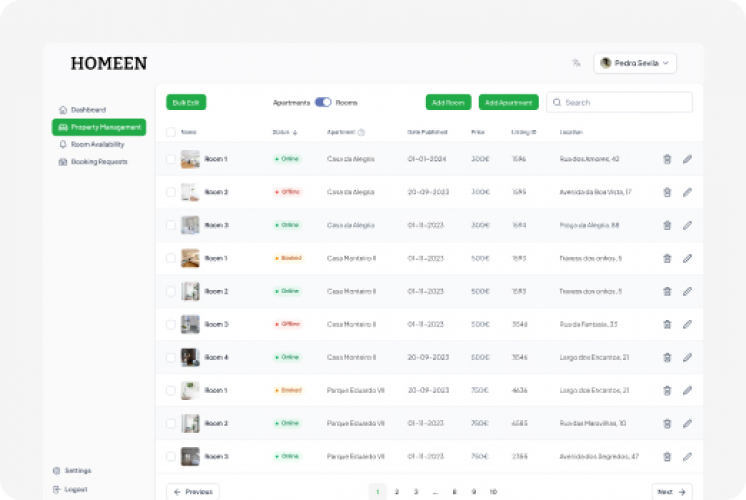Image resolution: width=746 pixels, height=500 pixels.
Task: Go to page 2 in pagination
Action: 397,492
